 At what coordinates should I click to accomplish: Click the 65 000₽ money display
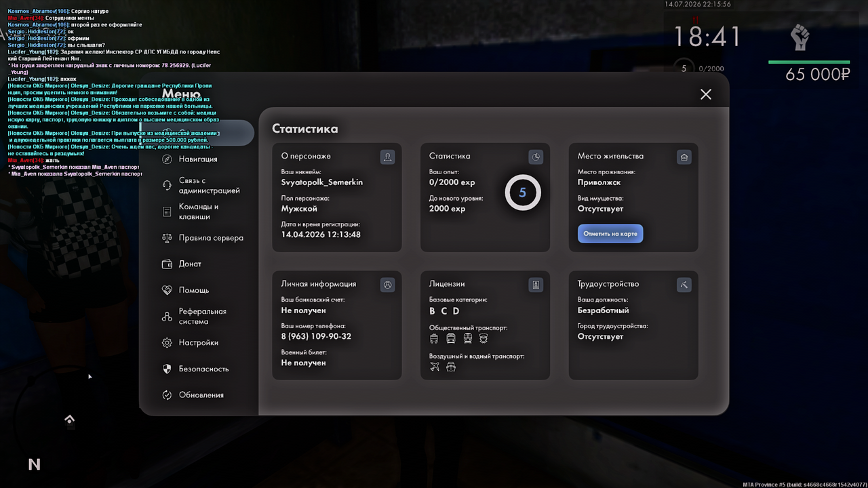818,75
